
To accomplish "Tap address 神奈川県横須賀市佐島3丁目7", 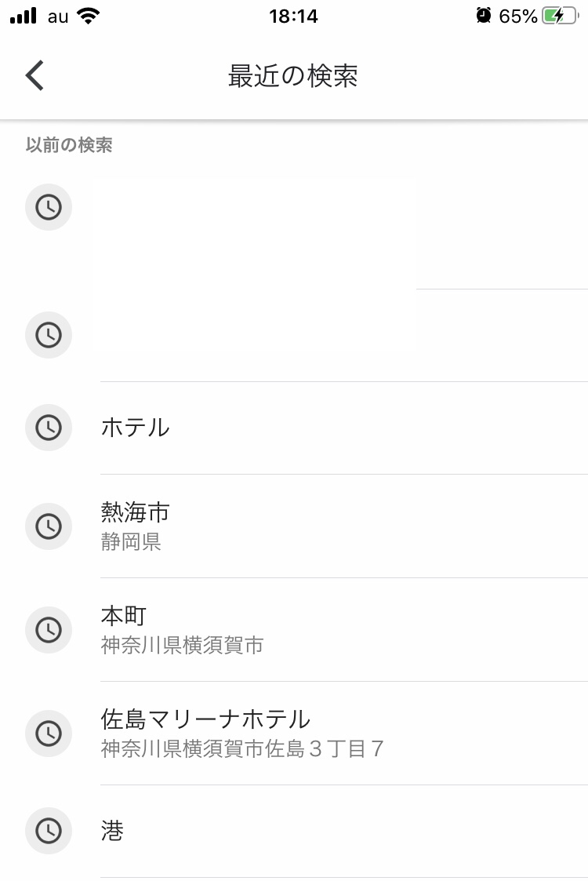I will point(242,749).
